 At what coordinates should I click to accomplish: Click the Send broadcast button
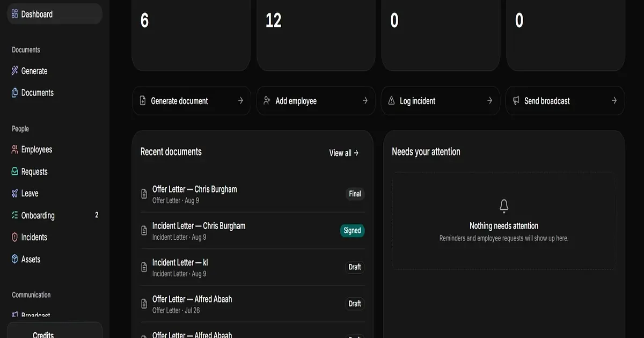tap(565, 101)
